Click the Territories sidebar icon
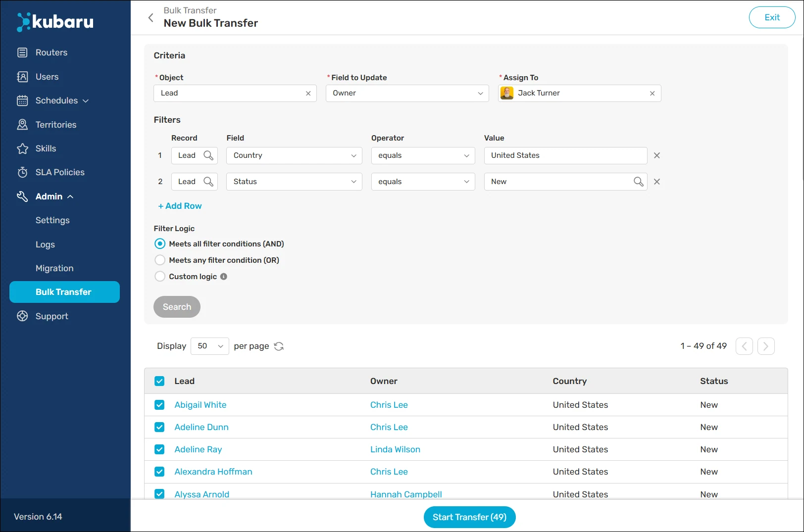This screenshot has width=804, height=532. point(22,125)
